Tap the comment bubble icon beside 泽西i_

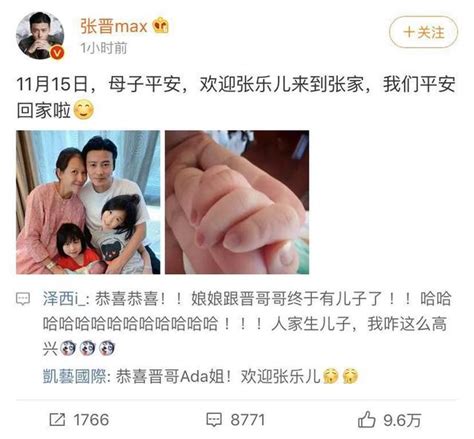(23, 299)
